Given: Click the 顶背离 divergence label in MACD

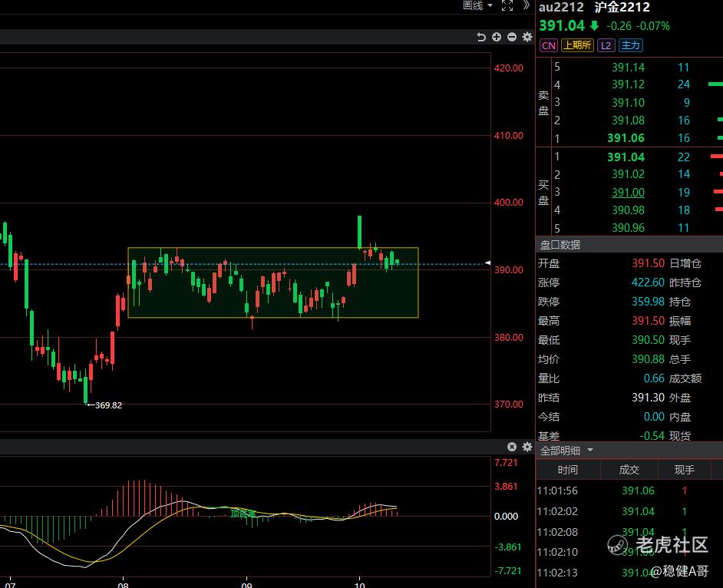Looking at the screenshot, I should coord(243,514).
